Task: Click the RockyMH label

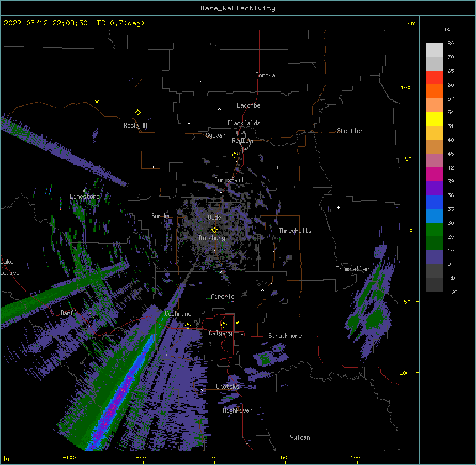Action: 135,125
